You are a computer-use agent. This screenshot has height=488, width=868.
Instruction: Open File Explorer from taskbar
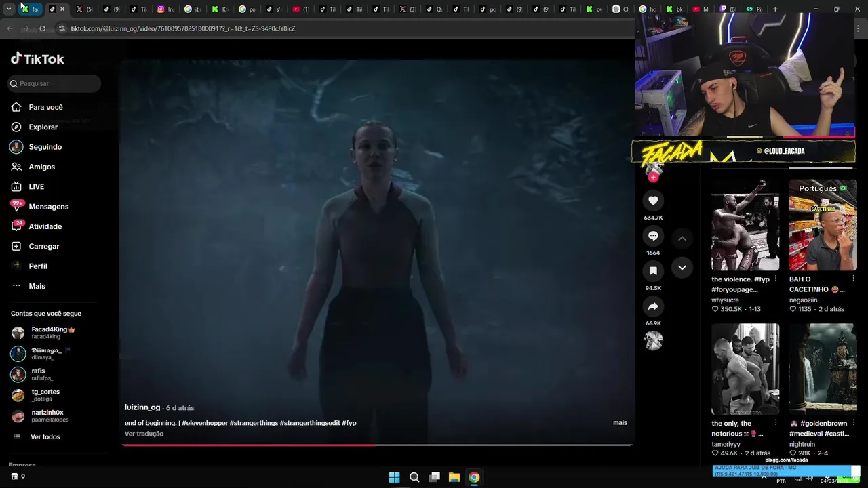454,477
